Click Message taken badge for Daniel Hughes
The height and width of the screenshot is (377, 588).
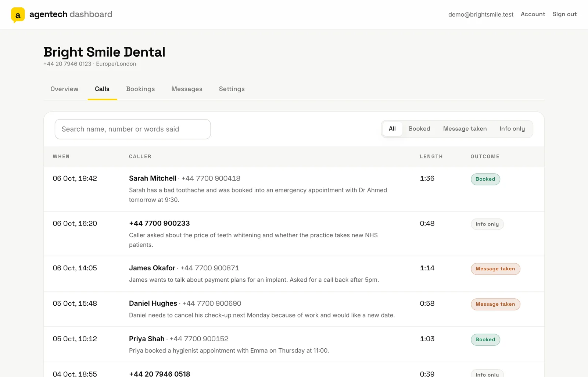coord(495,304)
